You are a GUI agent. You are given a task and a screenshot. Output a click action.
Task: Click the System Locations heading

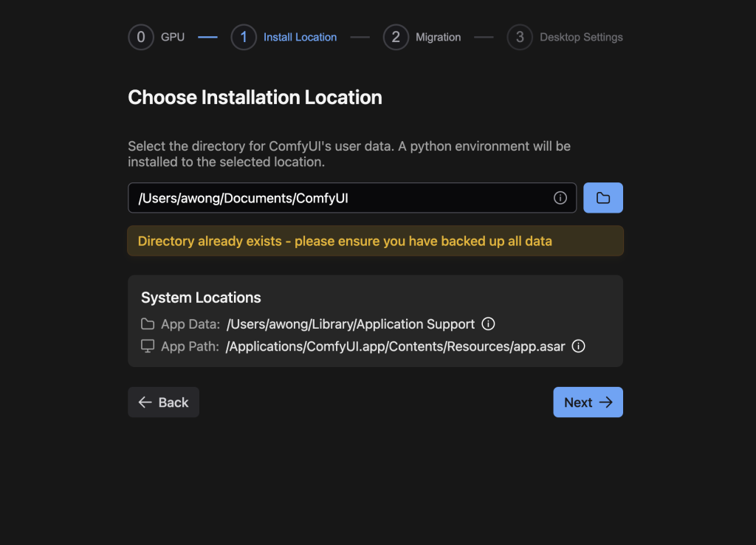(201, 298)
